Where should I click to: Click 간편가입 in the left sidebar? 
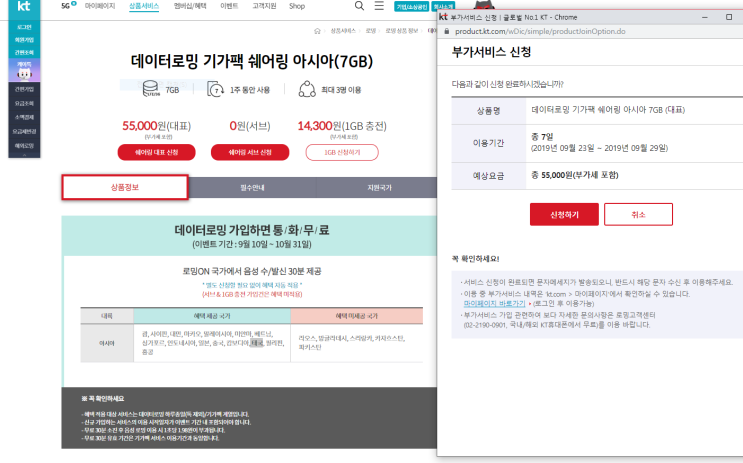[x=24, y=89]
